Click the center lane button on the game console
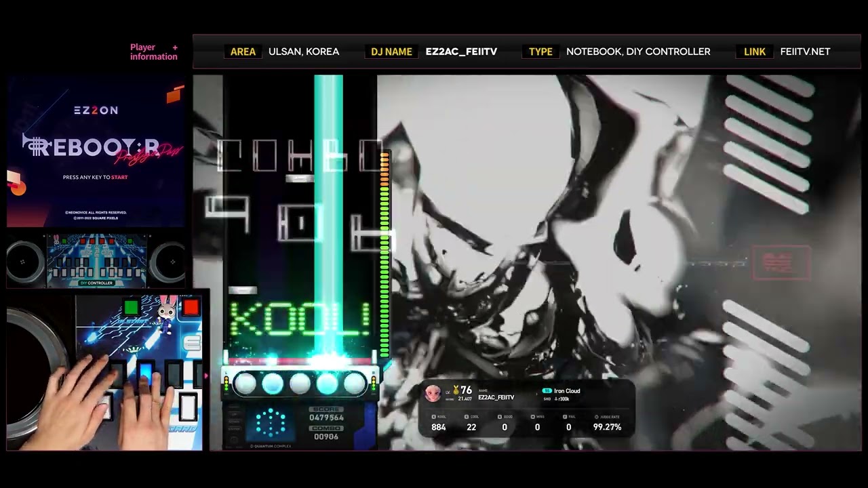This screenshot has width=868, height=488. [x=300, y=384]
